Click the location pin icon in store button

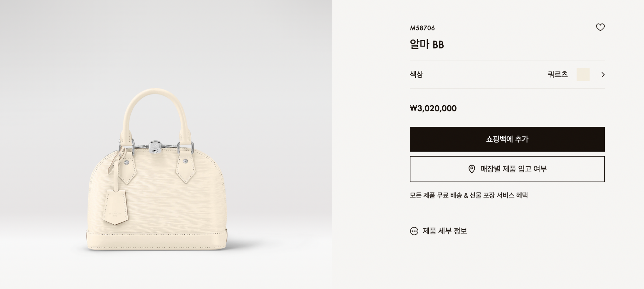coord(472,169)
